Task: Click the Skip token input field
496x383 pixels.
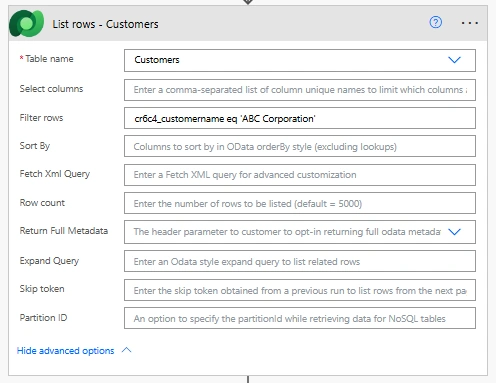Action: [x=300, y=290]
